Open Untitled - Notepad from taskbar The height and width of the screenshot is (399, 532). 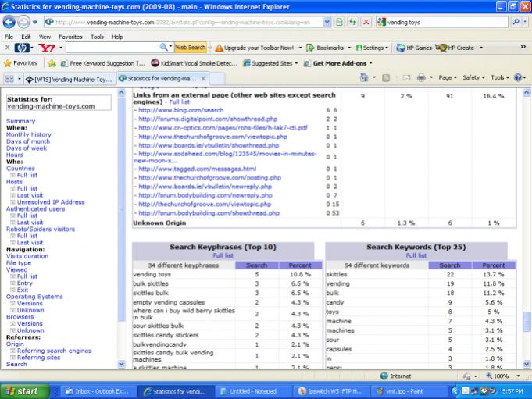tap(247, 390)
